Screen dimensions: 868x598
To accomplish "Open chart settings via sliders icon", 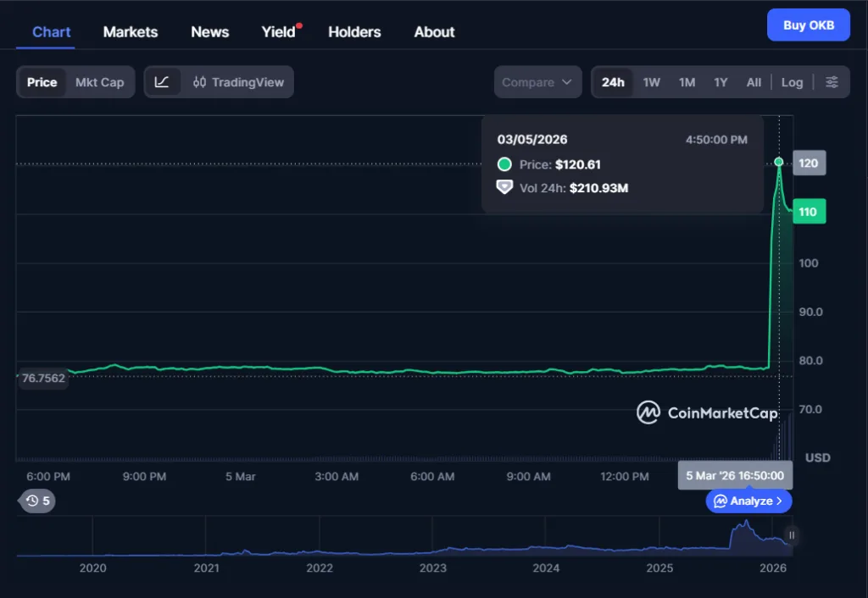I will click(832, 81).
